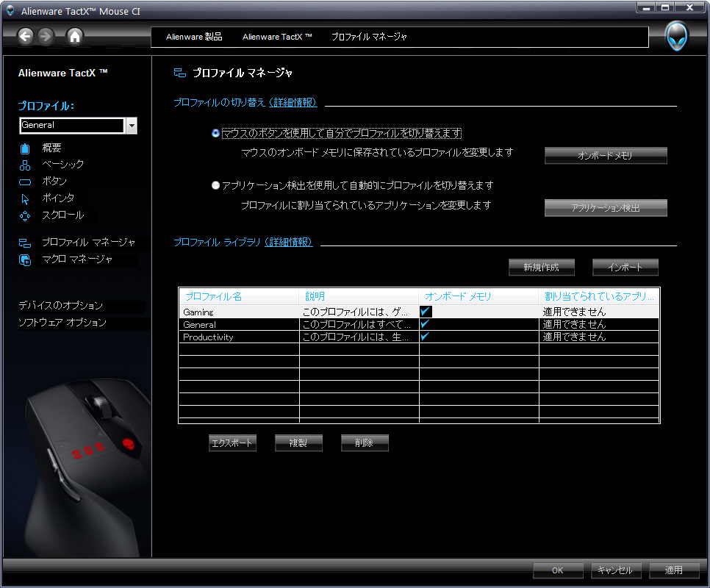Click the Alienware alien head logo

[x=677, y=37]
